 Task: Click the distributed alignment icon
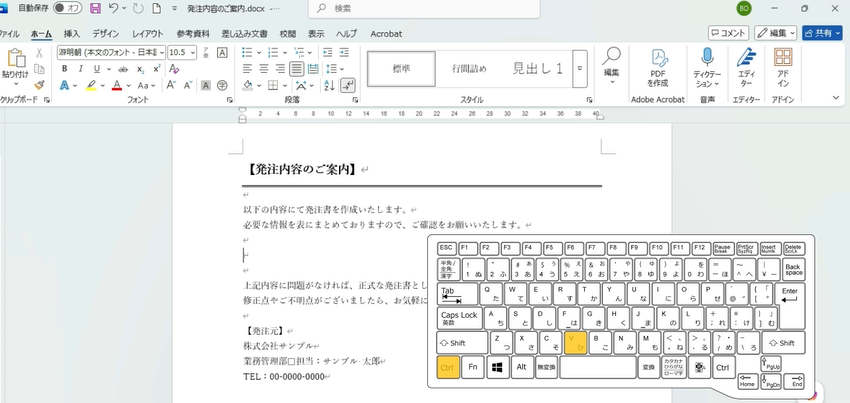point(313,69)
